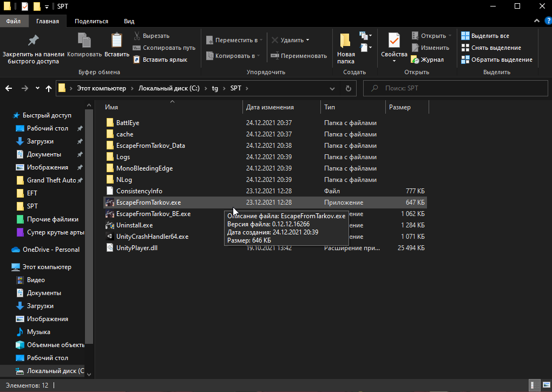Open Музыка under Этот компьютер
This screenshot has height=392, width=552.
(38, 332)
